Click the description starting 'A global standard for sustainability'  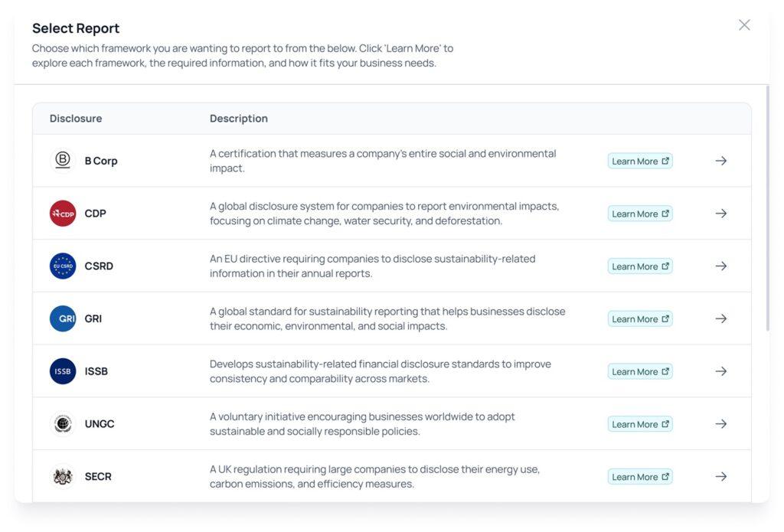pyautogui.click(x=387, y=318)
